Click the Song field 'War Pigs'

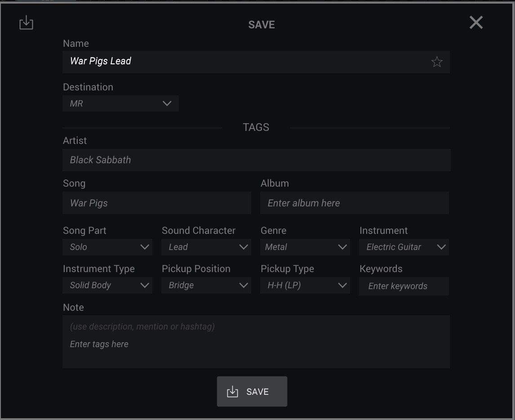pos(157,203)
